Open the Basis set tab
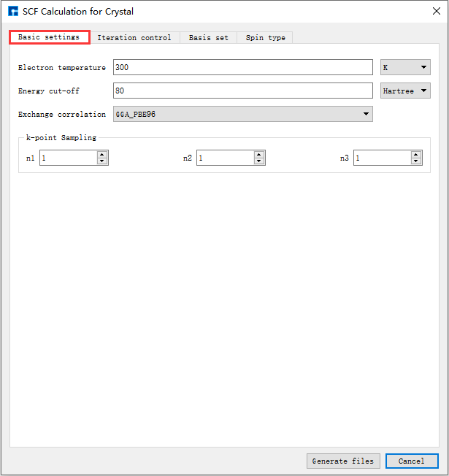The image size is (449, 476). 208,38
